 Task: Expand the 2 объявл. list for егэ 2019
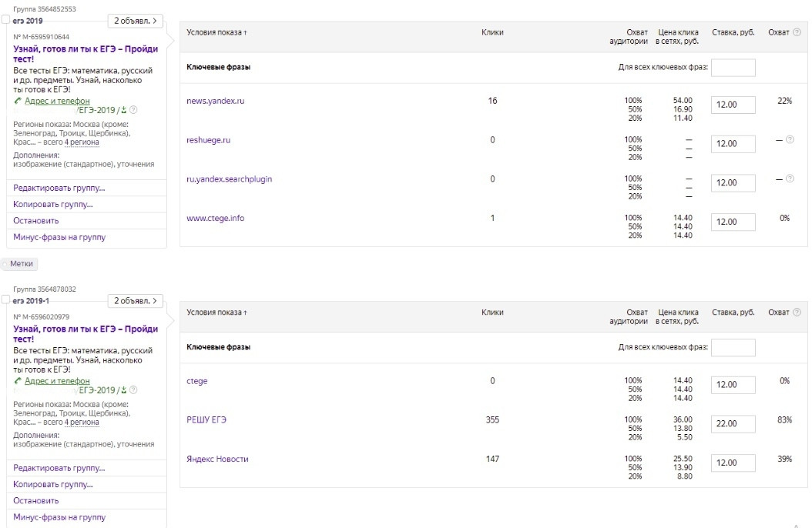pyautogui.click(x=135, y=21)
